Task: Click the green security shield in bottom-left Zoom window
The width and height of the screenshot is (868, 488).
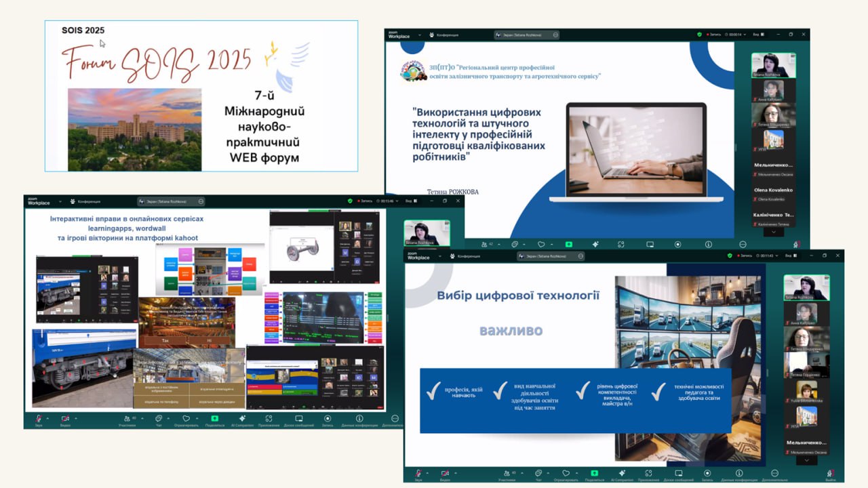Action: point(350,201)
